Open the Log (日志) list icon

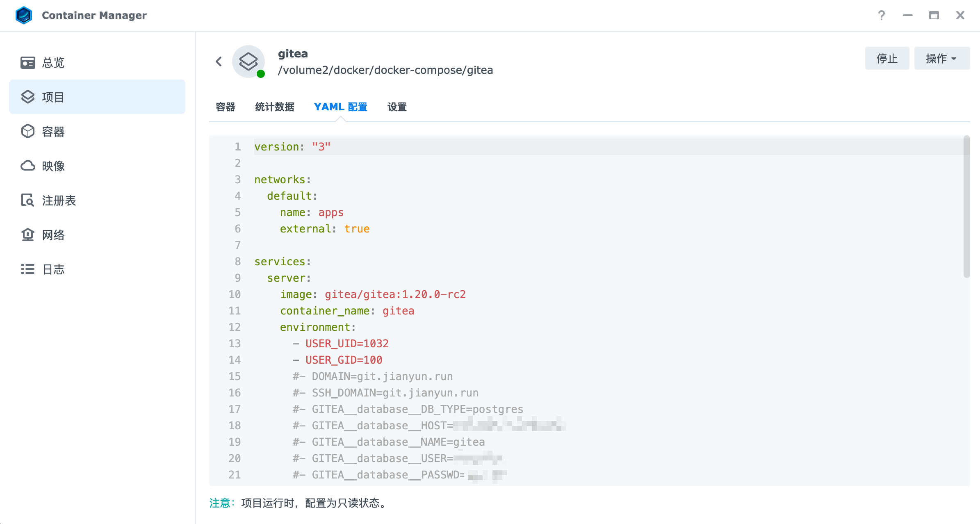click(28, 269)
